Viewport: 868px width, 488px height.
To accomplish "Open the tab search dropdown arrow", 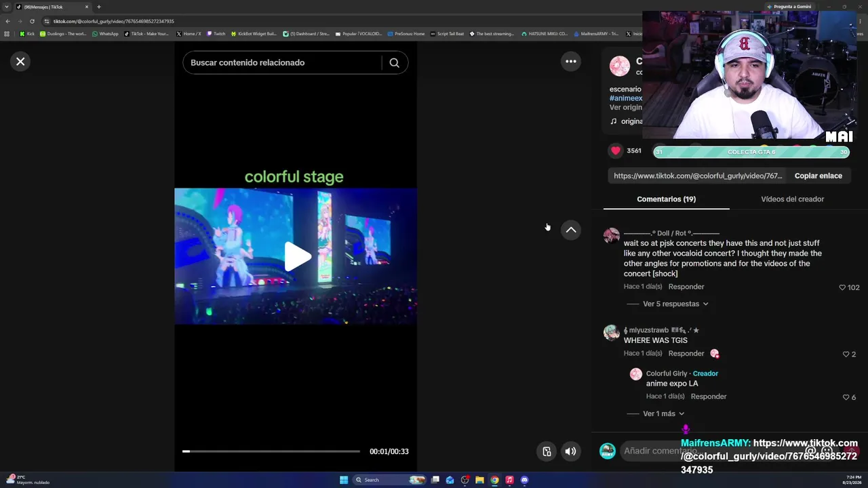I will (7, 7).
